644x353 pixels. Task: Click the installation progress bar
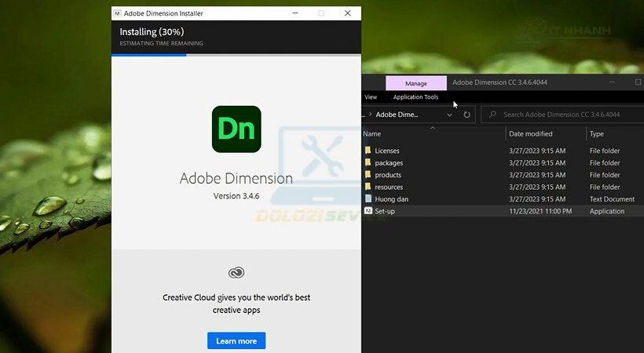point(236,55)
